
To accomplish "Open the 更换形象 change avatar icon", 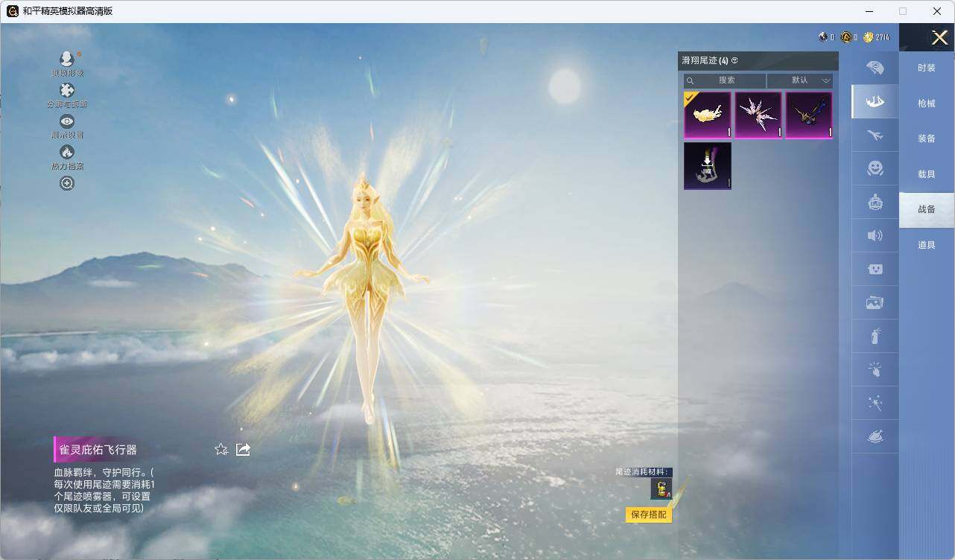I will click(67, 59).
